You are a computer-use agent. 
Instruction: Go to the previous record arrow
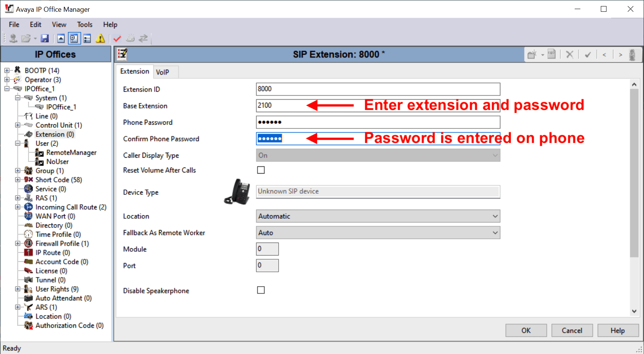[x=604, y=55]
